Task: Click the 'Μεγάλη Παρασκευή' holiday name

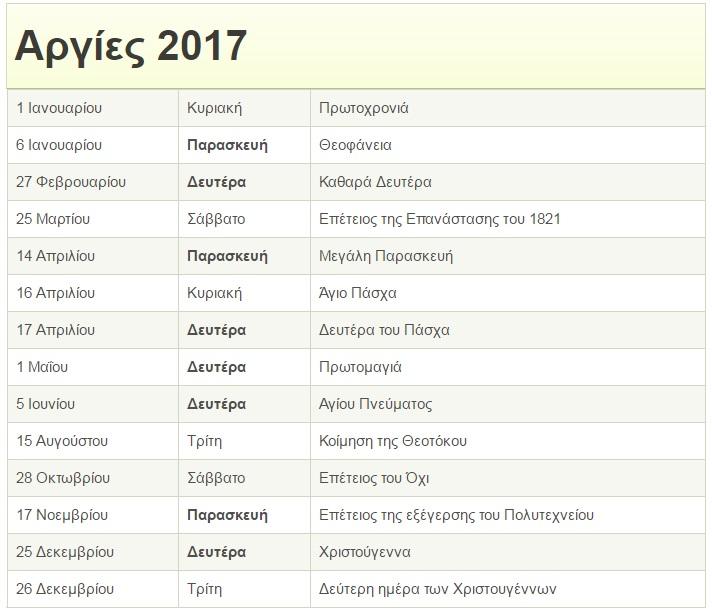Action: click(386, 256)
